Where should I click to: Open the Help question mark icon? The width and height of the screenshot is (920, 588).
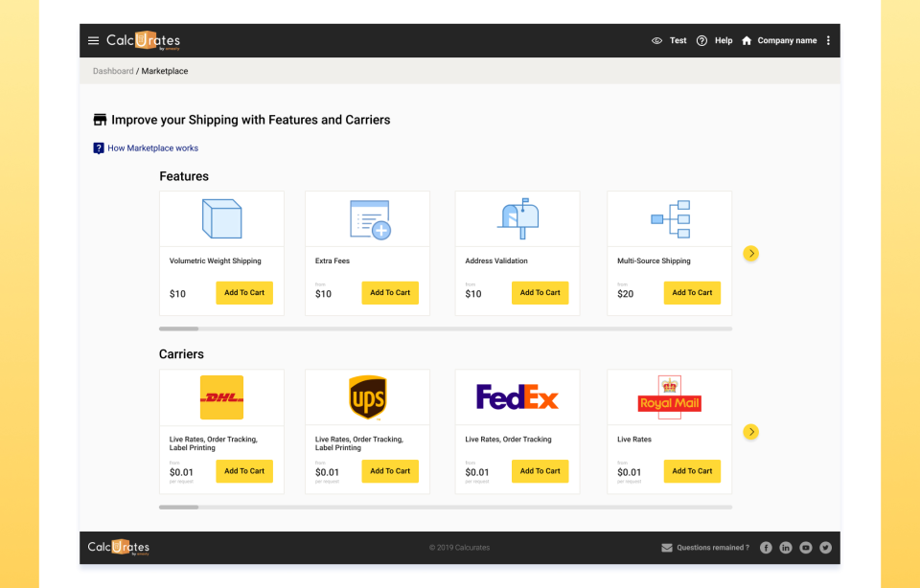(701, 40)
